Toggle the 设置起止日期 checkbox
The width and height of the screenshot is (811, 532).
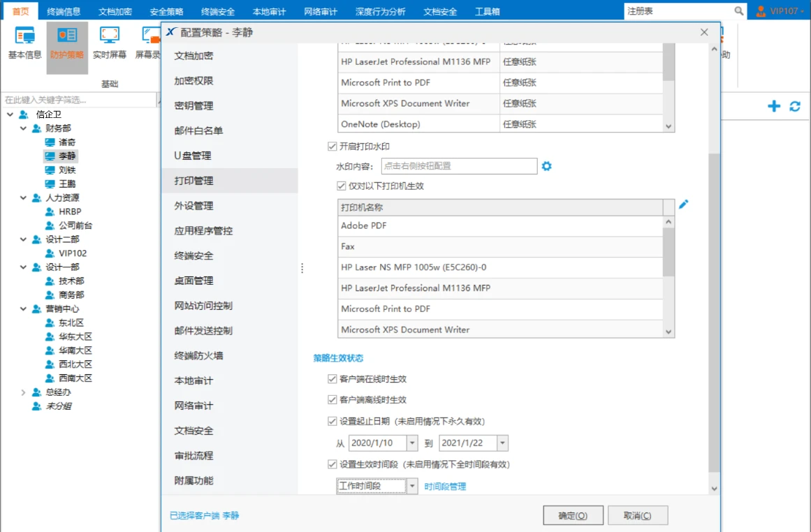(332, 422)
